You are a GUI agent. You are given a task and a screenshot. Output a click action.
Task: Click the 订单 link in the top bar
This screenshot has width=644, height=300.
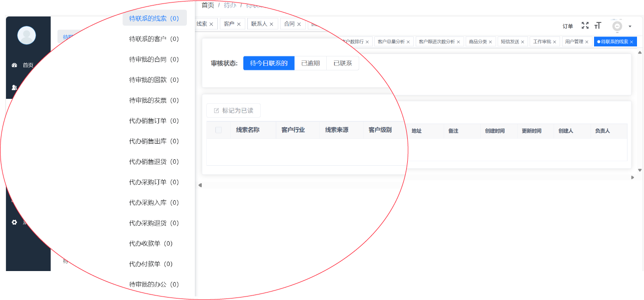568,26
